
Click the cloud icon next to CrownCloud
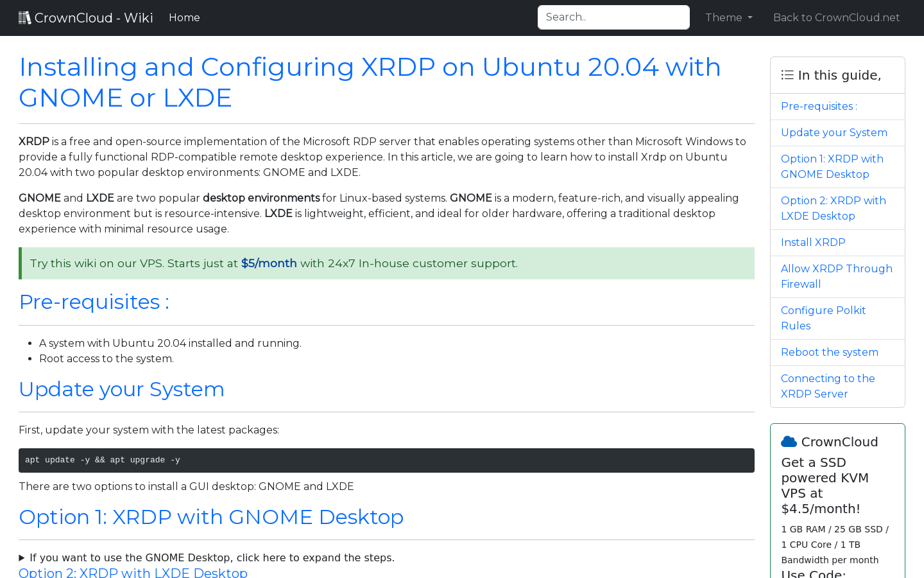(x=789, y=442)
